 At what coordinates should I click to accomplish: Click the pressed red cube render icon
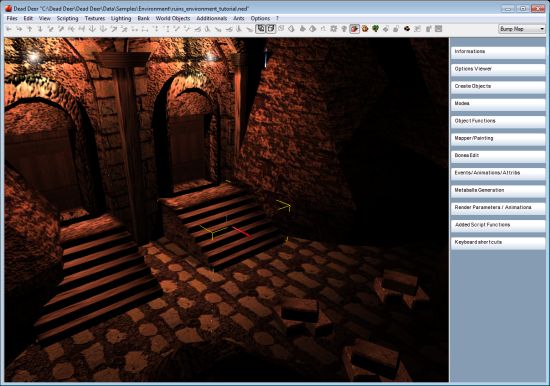point(355,29)
